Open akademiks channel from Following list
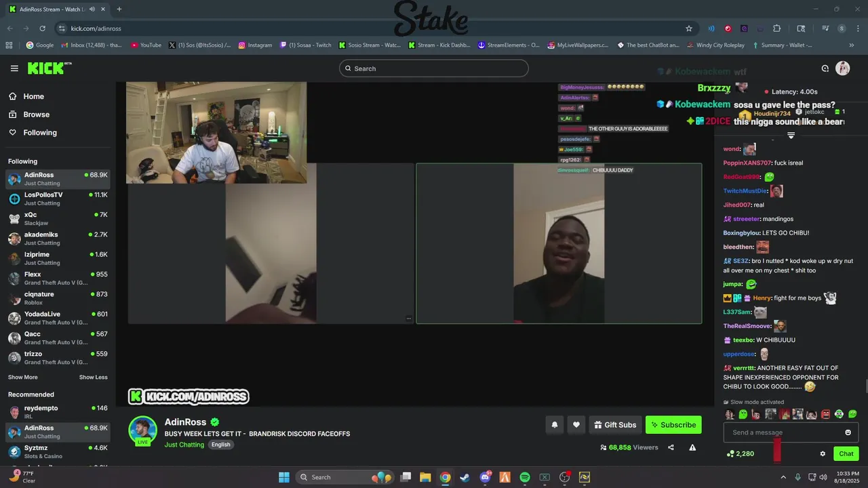868x488 pixels. [58, 238]
